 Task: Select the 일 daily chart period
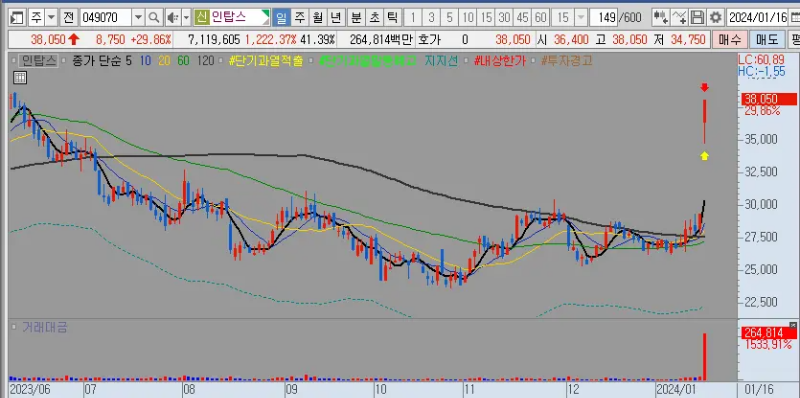pyautogui.click(x=281, y=18)
